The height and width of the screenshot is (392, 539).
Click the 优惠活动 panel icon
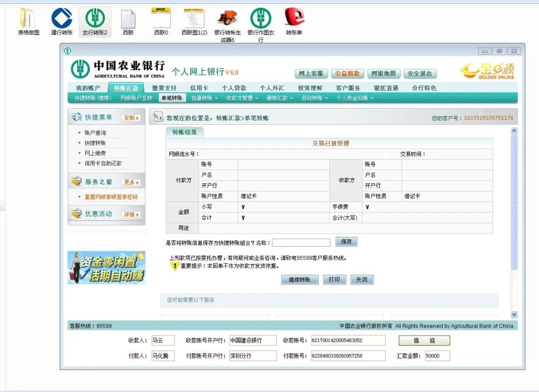[76, 213]
